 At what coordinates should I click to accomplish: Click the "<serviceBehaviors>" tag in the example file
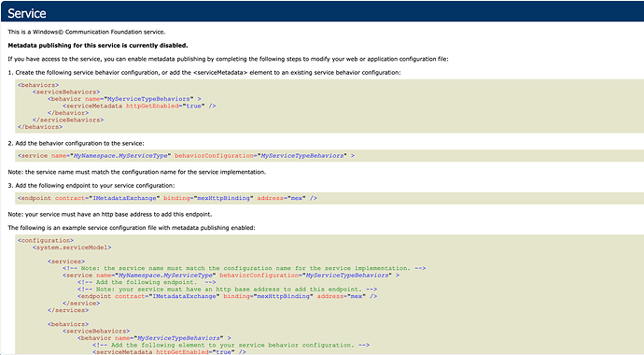(96, 331)
